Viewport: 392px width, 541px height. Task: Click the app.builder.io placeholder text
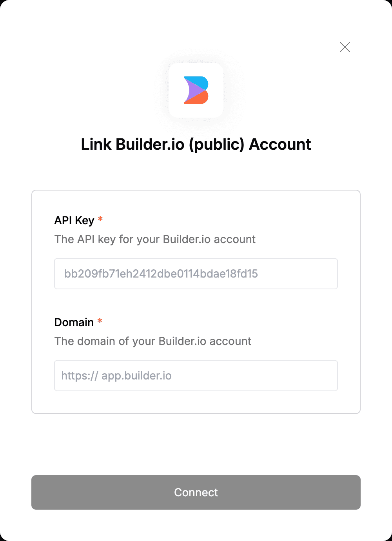tap(136, 376)
